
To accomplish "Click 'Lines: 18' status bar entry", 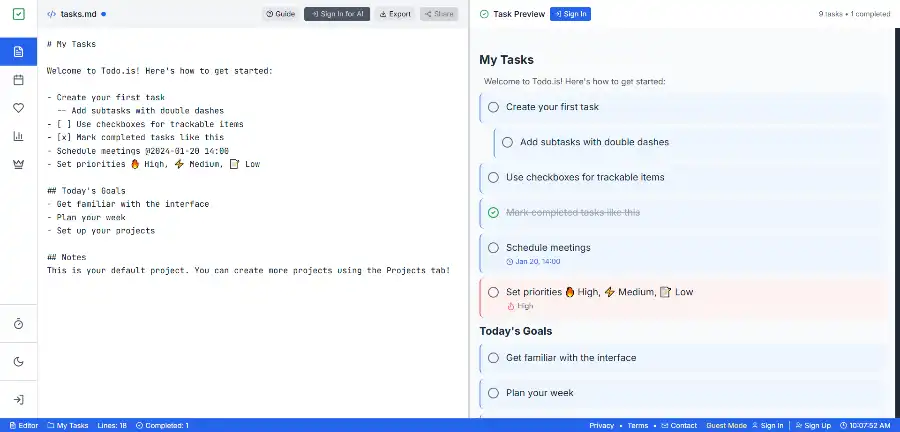I will pos(112,426).
